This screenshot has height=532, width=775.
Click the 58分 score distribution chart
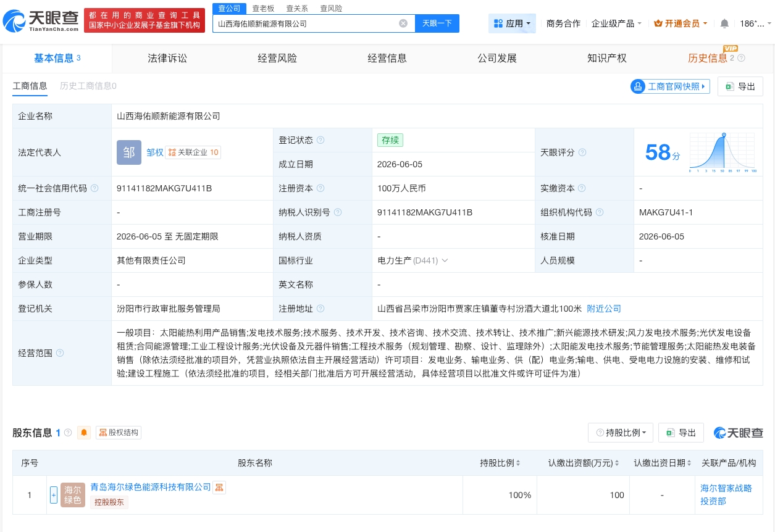[x=723, y=152]
